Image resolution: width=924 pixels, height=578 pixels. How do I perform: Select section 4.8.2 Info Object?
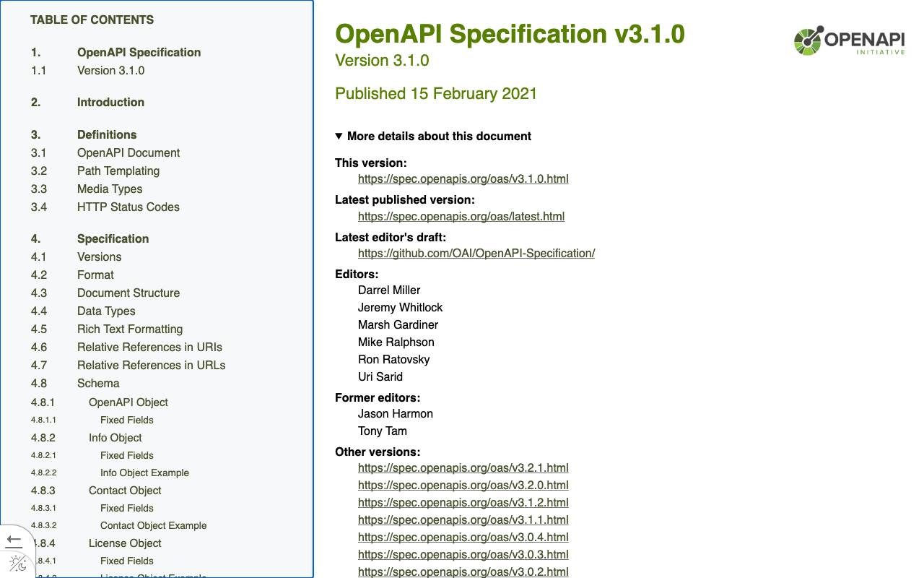coord(87,437)
